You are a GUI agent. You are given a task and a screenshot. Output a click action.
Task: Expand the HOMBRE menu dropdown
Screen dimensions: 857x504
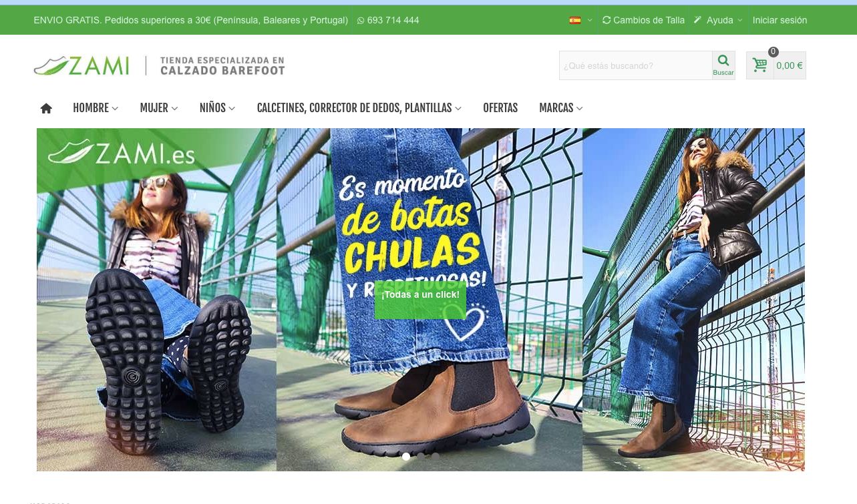coord(96,108)
